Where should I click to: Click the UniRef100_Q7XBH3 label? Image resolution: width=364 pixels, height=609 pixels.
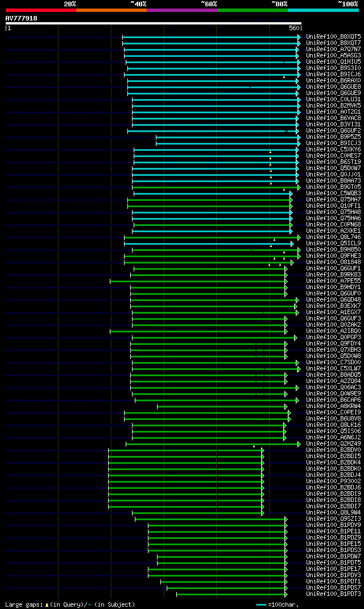coord(333,349)
